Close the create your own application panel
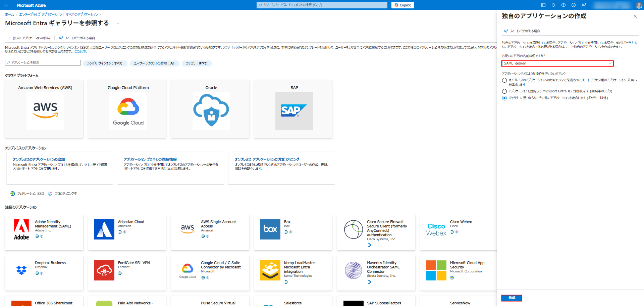 click(x=635, y=16)
